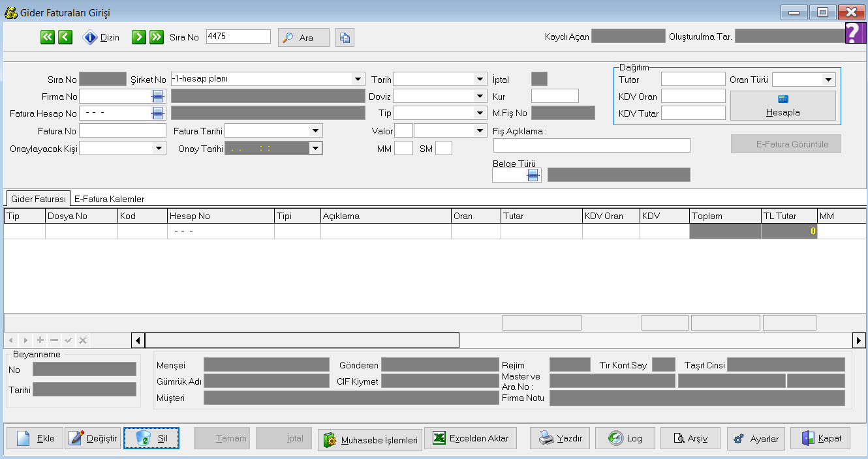This screenshot has height=459, width=868.
Task: Click grid navigator plus insert icon
Action: click(x=40, y=340)
